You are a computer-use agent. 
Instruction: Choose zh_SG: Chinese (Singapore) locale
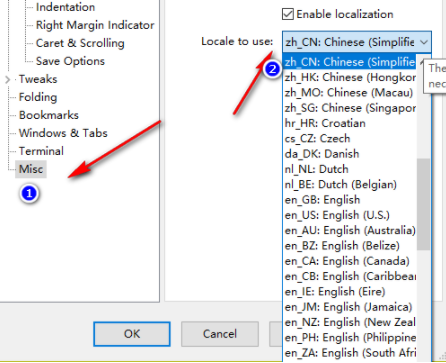350,108
